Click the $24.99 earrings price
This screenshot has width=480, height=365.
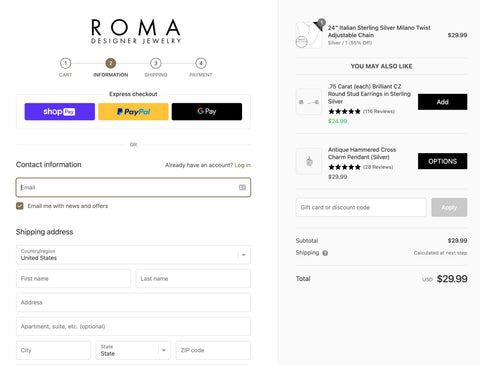click(338, 121)
